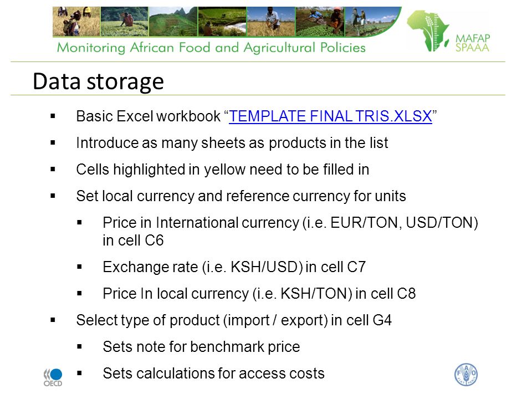
Task: Click the Price in International currency line
Action: 290,232
